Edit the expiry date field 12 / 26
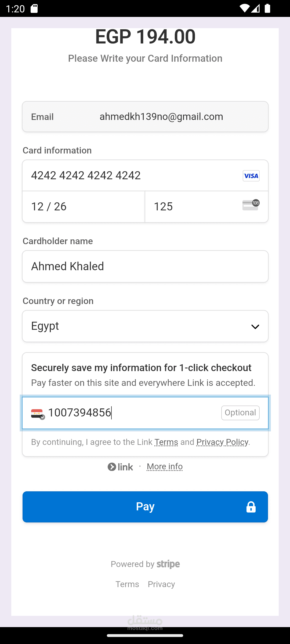This screenshot has width=290, height=644. coord(84,207)
